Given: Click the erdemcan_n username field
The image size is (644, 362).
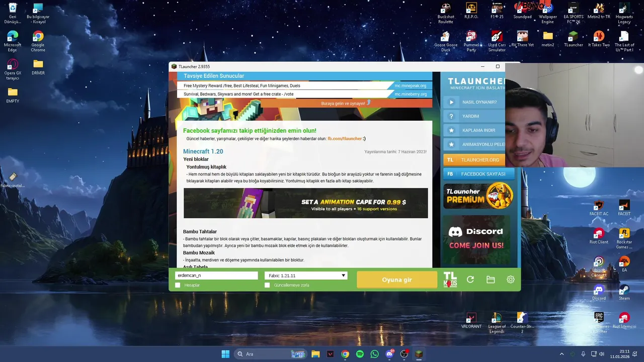Looking at the screenshot, I should 216,276.
